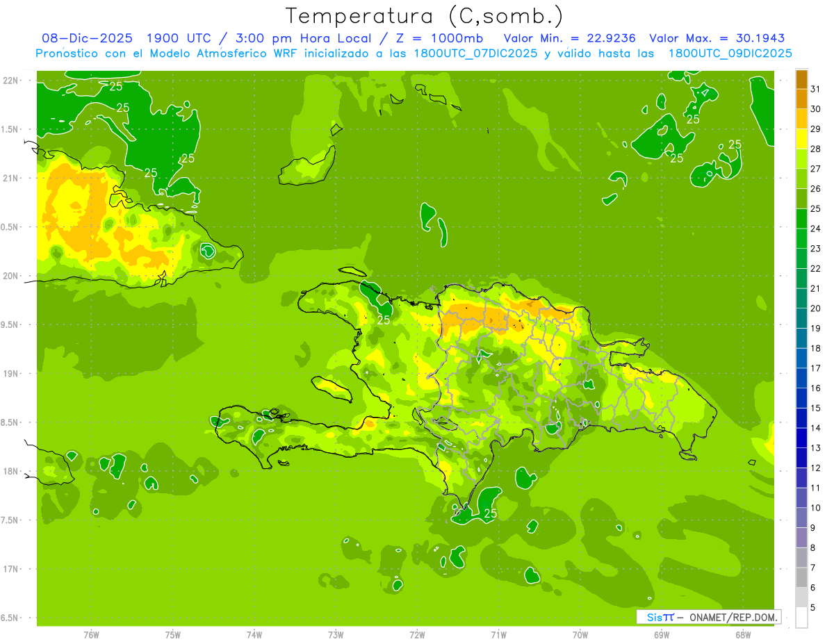Click the 73W longitude label
Screen dimensions: 834x644
[336, 635]
